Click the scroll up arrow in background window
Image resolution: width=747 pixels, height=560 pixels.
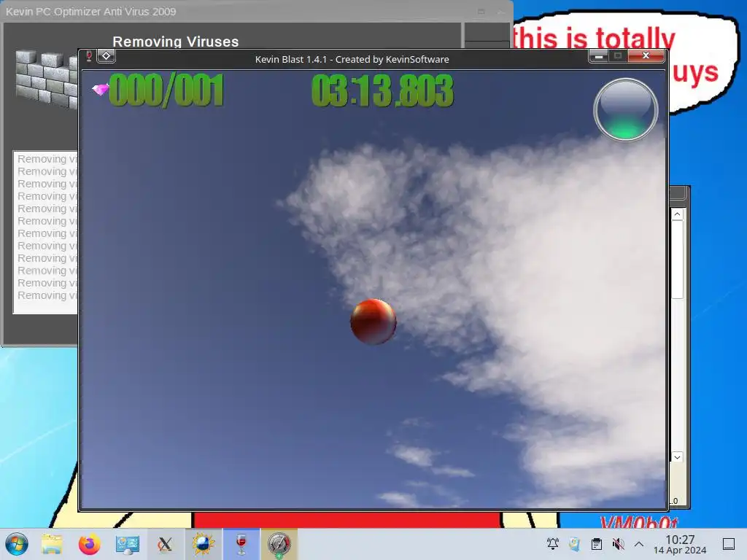click(677, 214)
